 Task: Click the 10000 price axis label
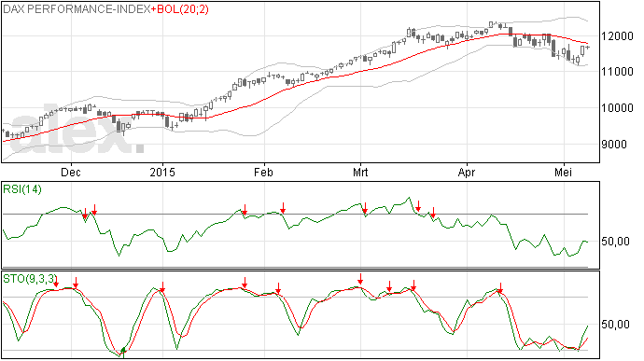point(617,108)
